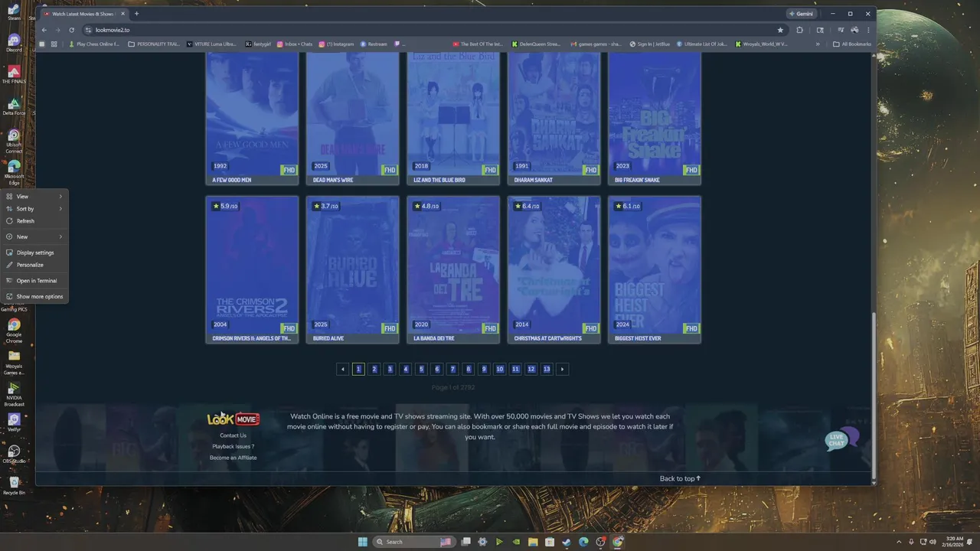Go to page 2 in pagination
The height and width of the screenshot is (551, 980).
(374, 369)
